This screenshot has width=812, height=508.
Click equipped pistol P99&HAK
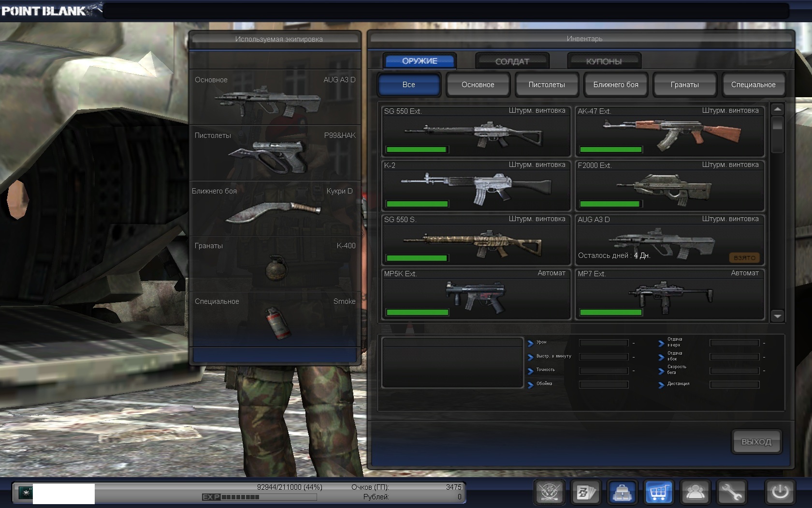point(275,153)
